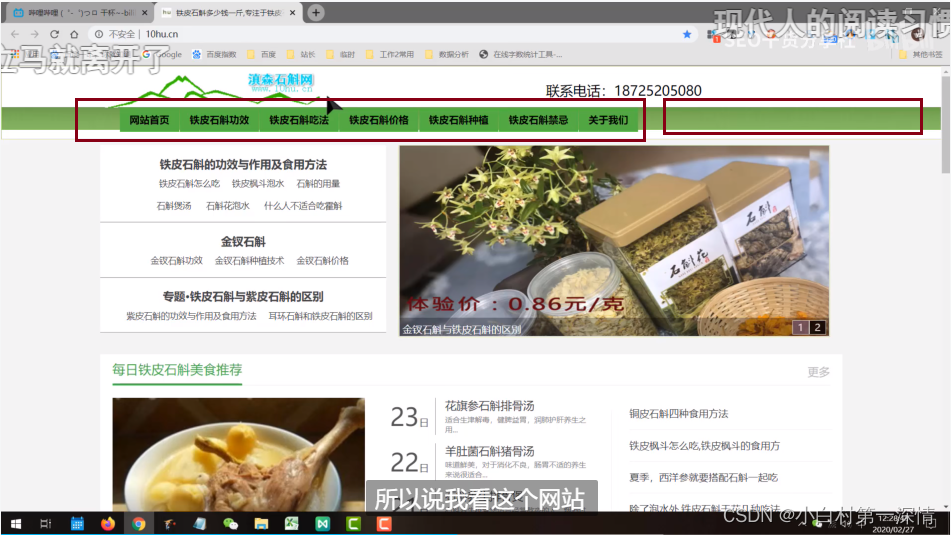The image size is (951, 535).
Task: Open the 石斛花泡水 link
Action: 228,206
